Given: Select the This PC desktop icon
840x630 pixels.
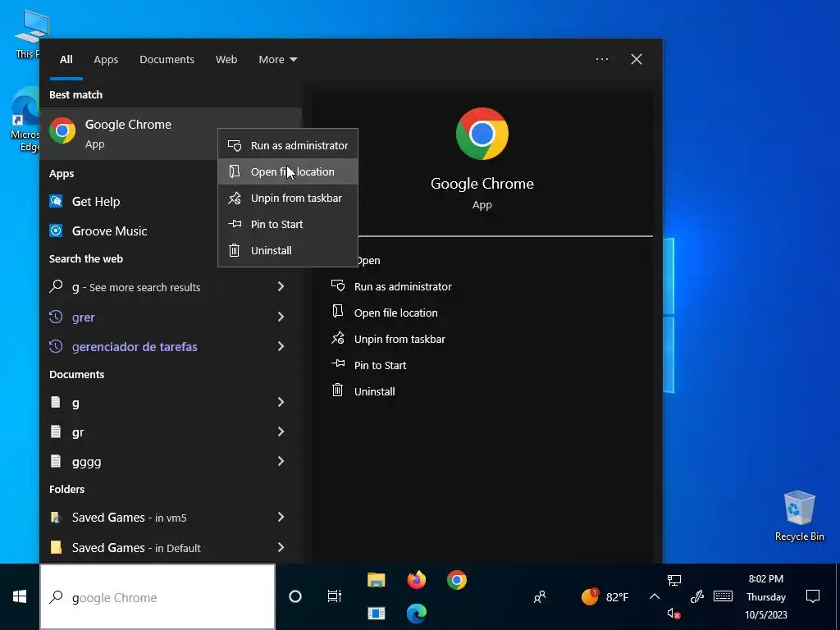Looking at the screenshot, I should coord(27,33).
